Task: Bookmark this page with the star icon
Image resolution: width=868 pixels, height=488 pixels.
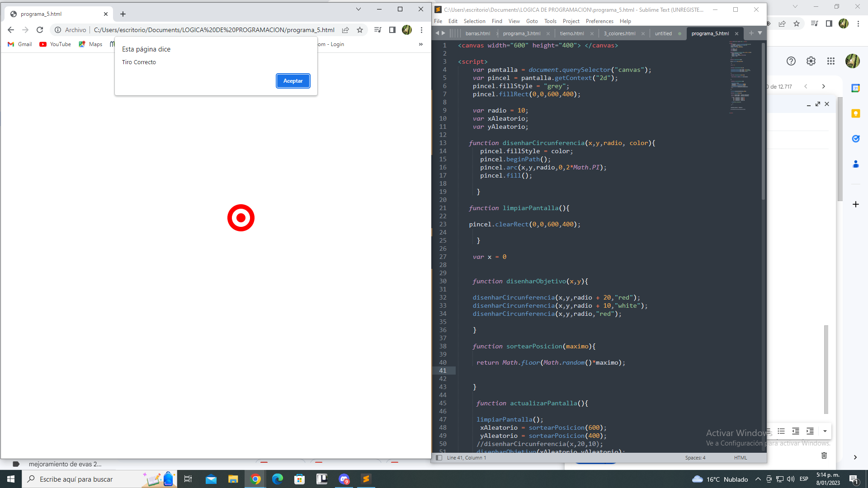Action: pos(360,30)
